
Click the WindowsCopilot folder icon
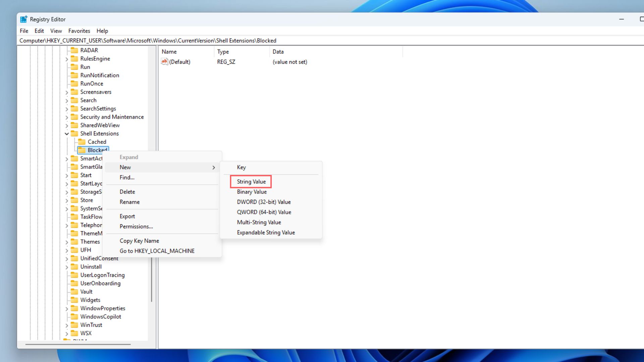(x=74, y=316)
